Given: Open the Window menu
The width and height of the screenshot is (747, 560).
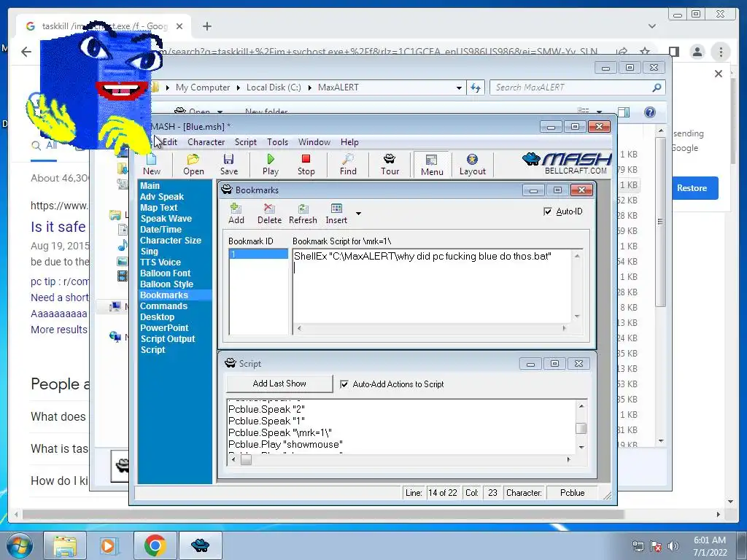Looking at the screenshot, I should pos(314,142).
